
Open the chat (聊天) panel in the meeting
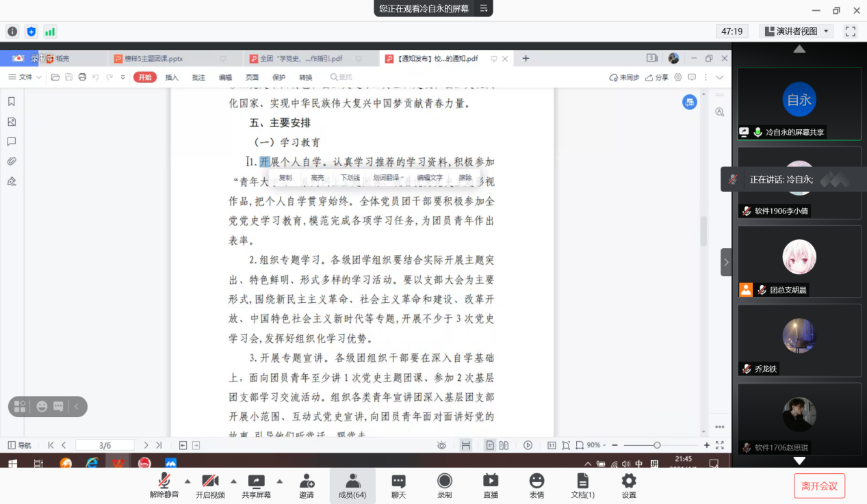(x=398, y=484)
